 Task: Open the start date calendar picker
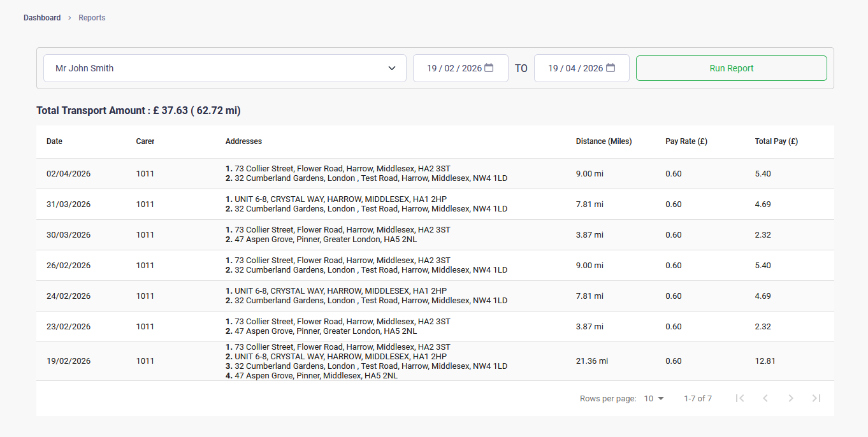(488, 68)
